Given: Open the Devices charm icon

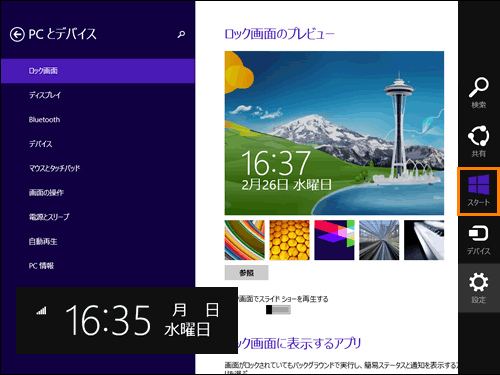Looking at the screenshot, I should [479, 233].
